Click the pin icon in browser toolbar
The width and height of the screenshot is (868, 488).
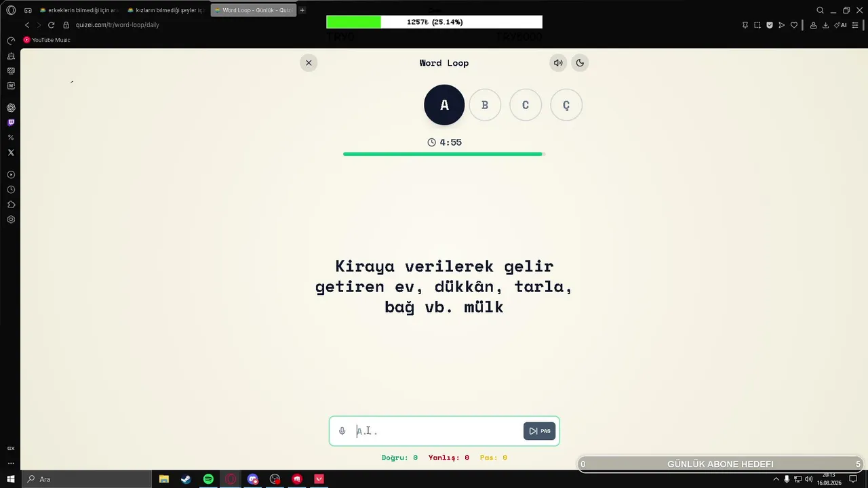pos(745,25)
